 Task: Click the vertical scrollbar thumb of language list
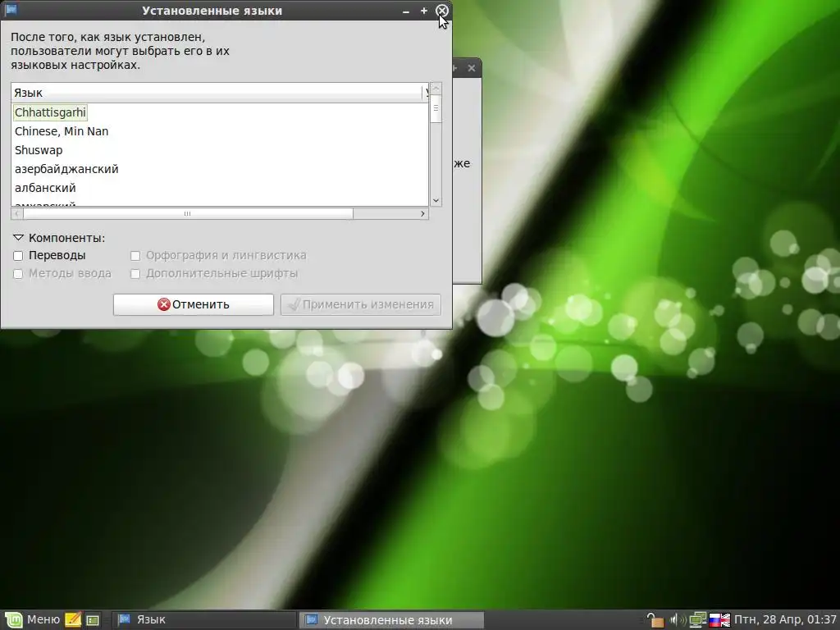point(436,109)
